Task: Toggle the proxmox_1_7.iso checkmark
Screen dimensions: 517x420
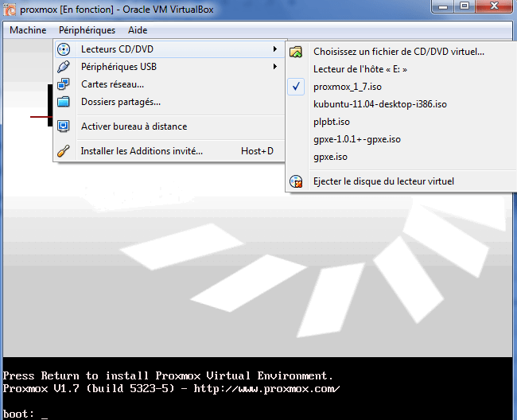Action: click(x=296, y=87)
